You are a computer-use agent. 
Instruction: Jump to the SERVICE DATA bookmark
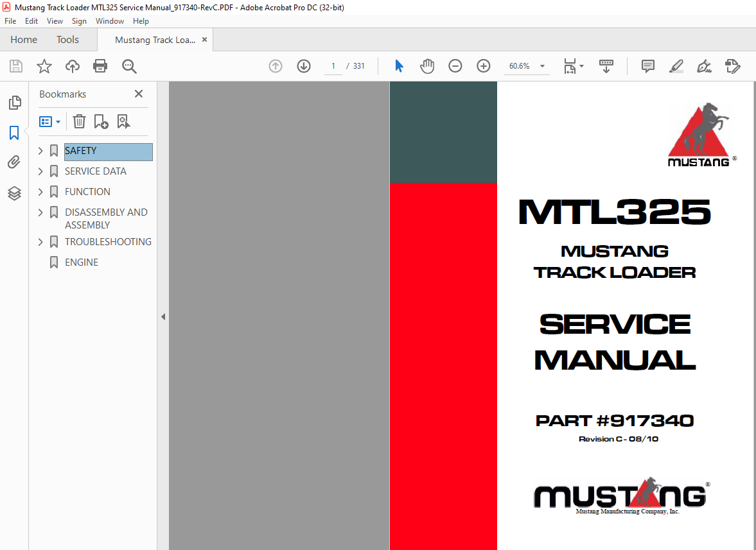pyautogui.click(x=96, y=171)
